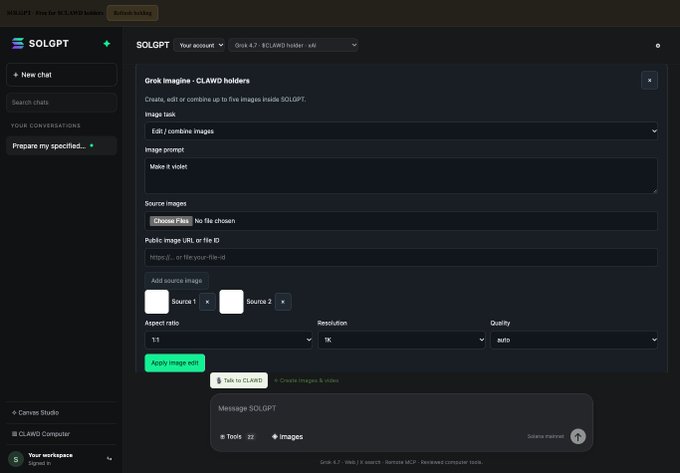Click the SOLGPT logo icon in sidebar
The image size is (680, 473).
click(18, 43)
